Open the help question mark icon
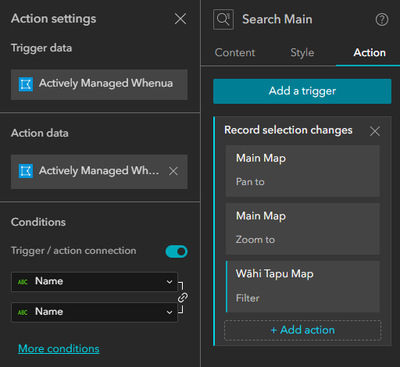This screenshot has width=400, height=367. [x=382, y=20]
